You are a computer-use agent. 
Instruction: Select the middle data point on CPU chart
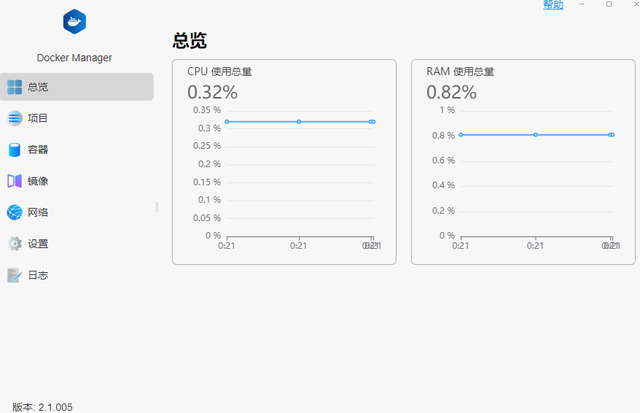point(299,122)
